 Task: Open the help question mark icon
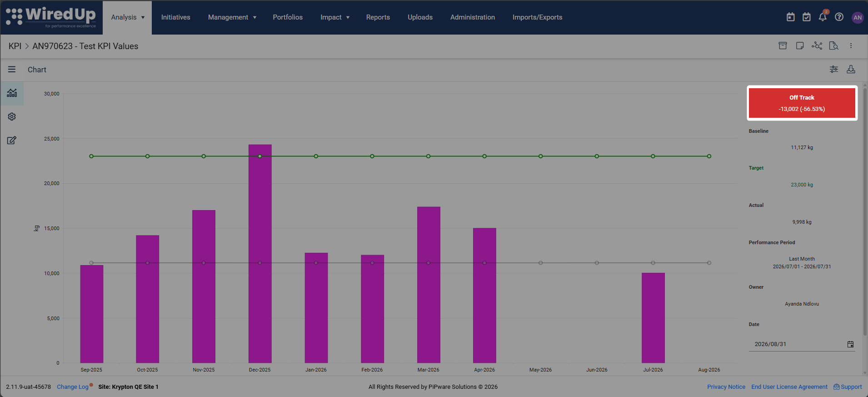(x=839, y=17)
